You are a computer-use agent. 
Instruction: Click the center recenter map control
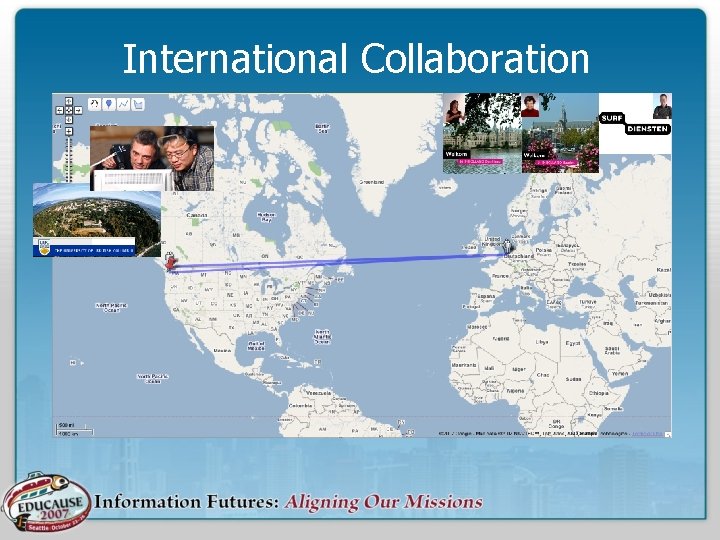68,110
